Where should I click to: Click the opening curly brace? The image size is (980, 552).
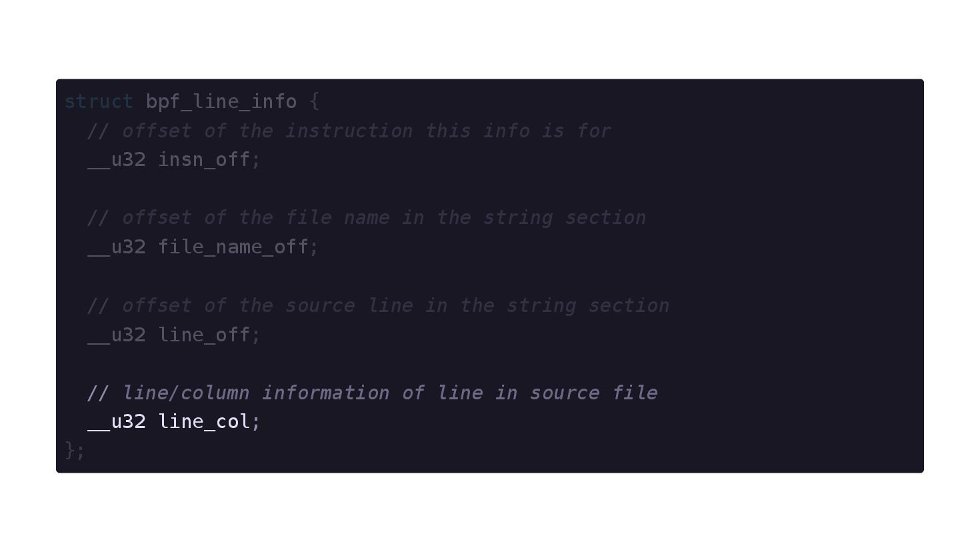pyautogui.click(x=315, y=101)
